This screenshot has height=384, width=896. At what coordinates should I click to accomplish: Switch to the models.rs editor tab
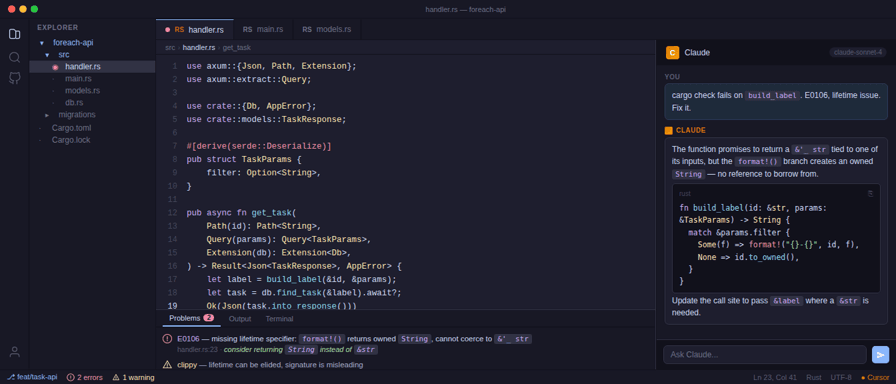pyautogui.click(x=326, y=29)
